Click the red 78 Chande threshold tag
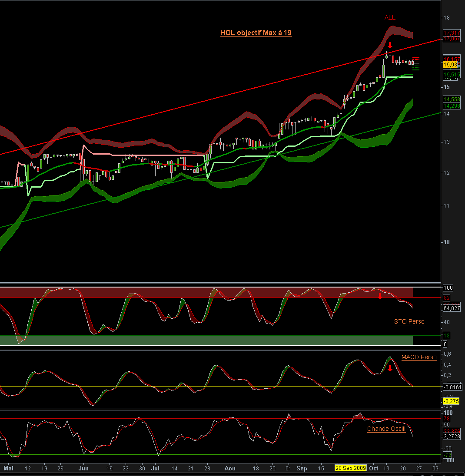 coord(446,419)
